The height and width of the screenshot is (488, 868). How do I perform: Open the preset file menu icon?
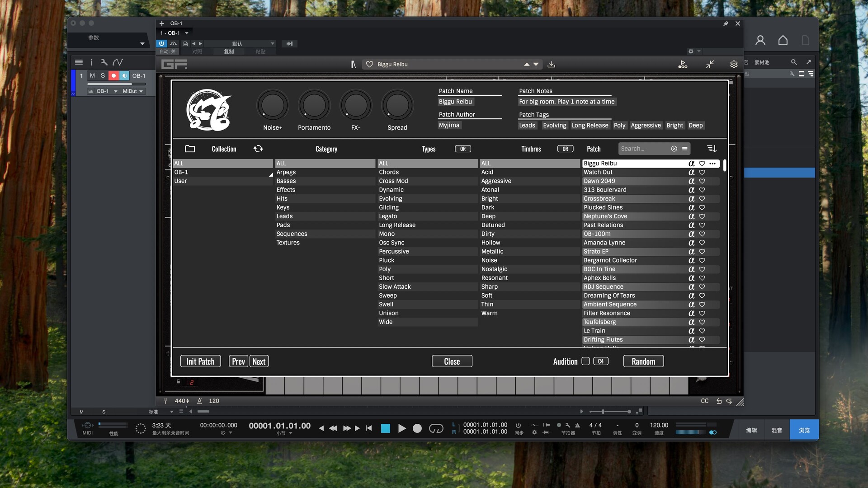click(185, 44)
